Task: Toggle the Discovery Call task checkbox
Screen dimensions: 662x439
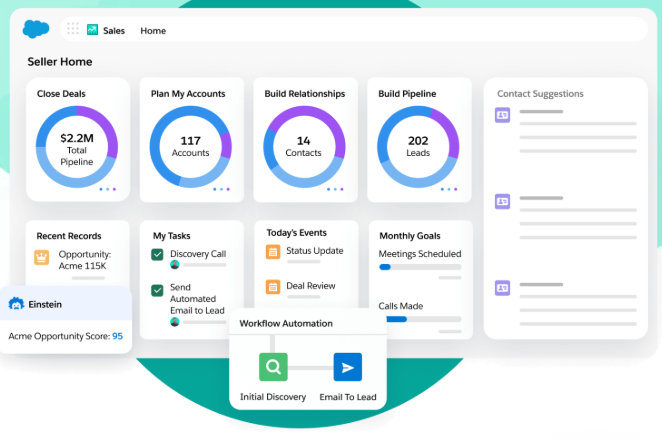Action: coord(158,255)
